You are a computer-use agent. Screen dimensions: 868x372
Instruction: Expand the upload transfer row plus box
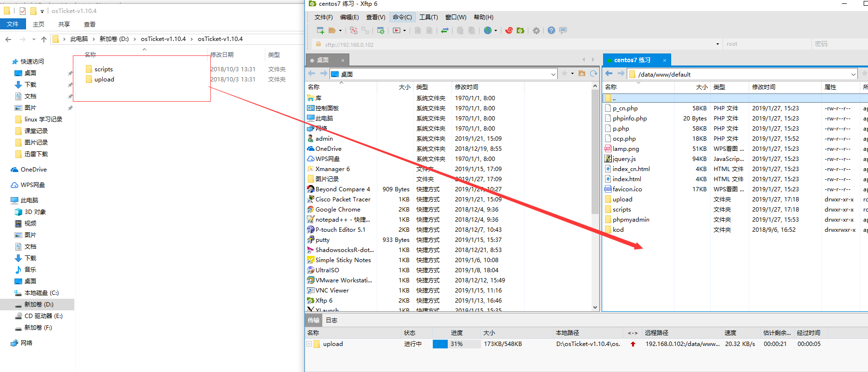tap(309, 344)
